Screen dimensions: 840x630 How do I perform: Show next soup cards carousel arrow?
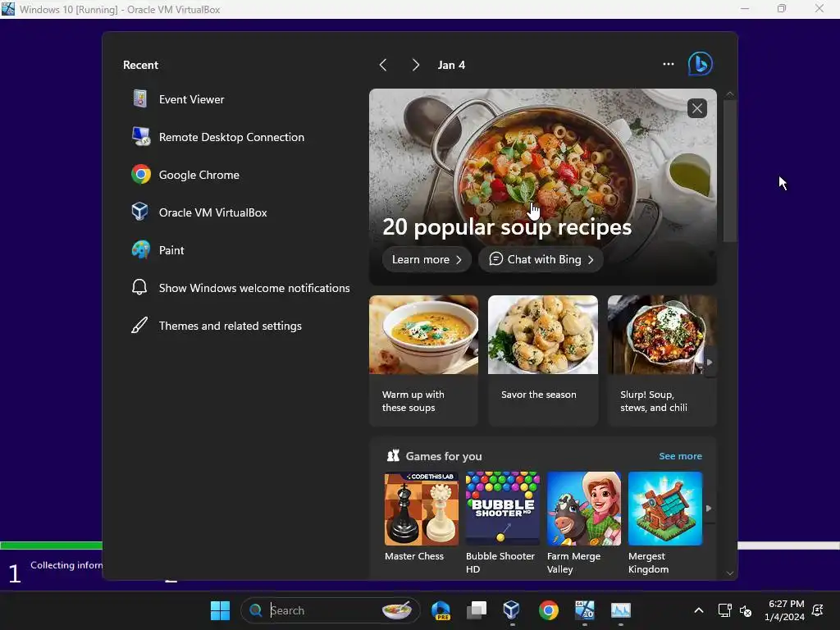[710, 362]
